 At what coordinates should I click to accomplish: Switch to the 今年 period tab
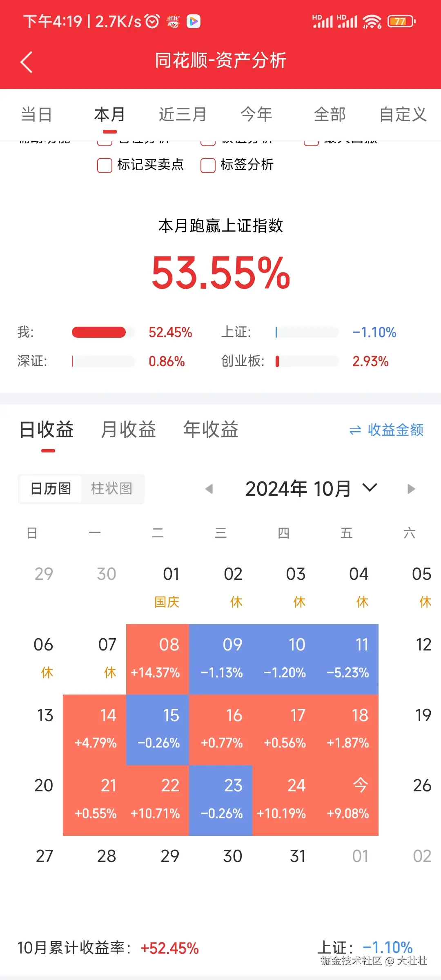[256, 114]
